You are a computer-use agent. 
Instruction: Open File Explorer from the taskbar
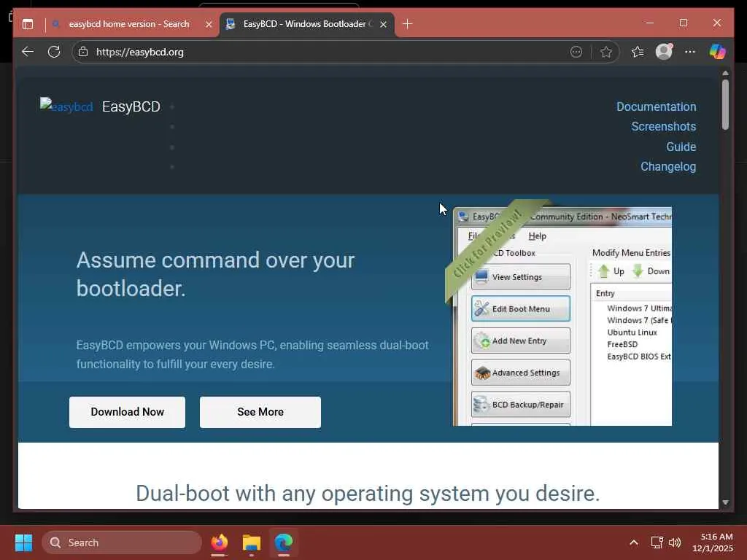point(252,542)
